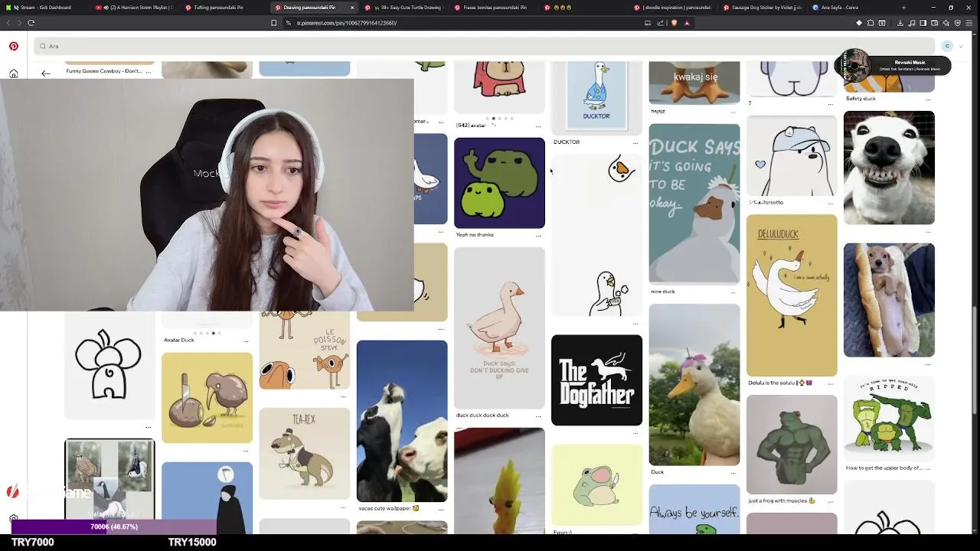Switch to Tufting panosundaki Pin tab
This screenshot has width=980, height=551.
pos(225,8)
